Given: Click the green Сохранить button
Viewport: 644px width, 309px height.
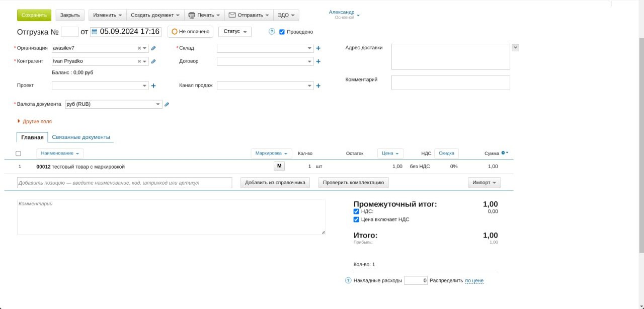Looking at the screenshot, I should coord(34,15).
